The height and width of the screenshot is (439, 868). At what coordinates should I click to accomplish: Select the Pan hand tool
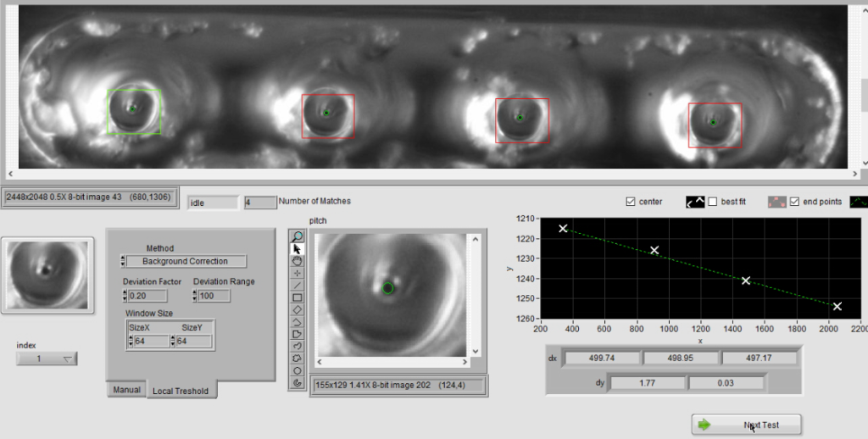click(x=298, y=261)
